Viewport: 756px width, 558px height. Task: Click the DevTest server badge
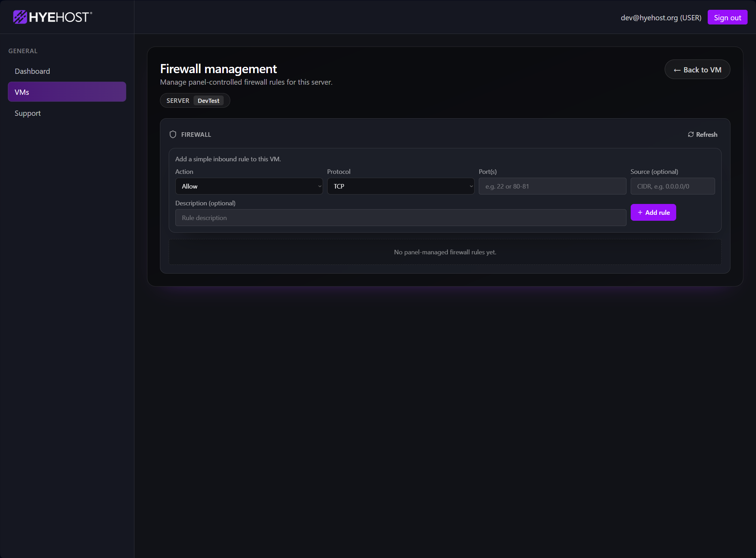208,100
